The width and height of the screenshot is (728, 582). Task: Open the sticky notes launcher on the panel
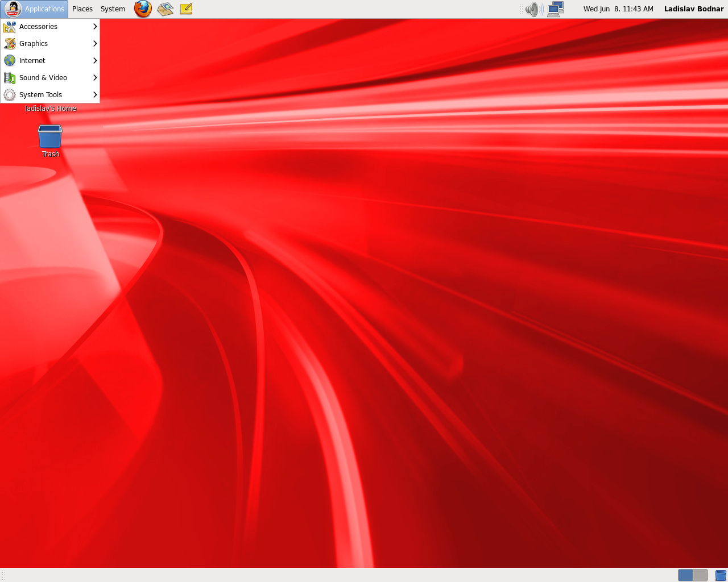[x=185, y=9]
